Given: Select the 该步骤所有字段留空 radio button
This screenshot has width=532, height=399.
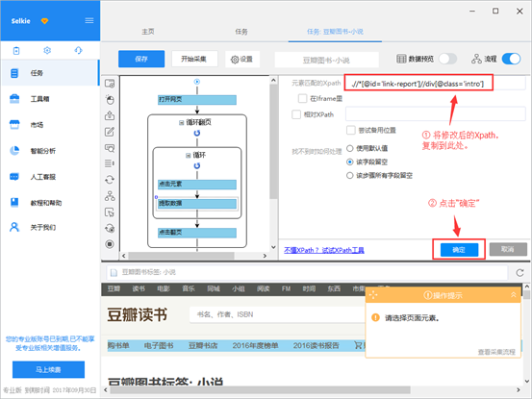Looking at the screenshot, I should [350, 176].
